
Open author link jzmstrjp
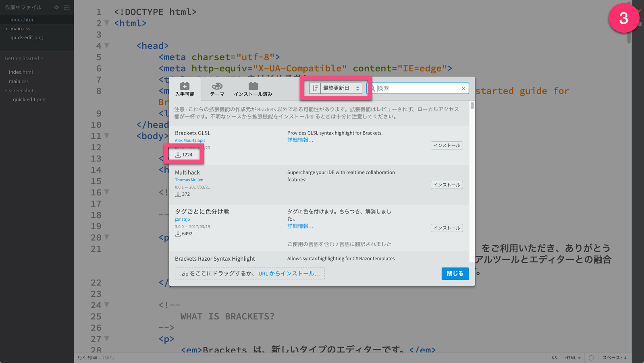[182, 220]
